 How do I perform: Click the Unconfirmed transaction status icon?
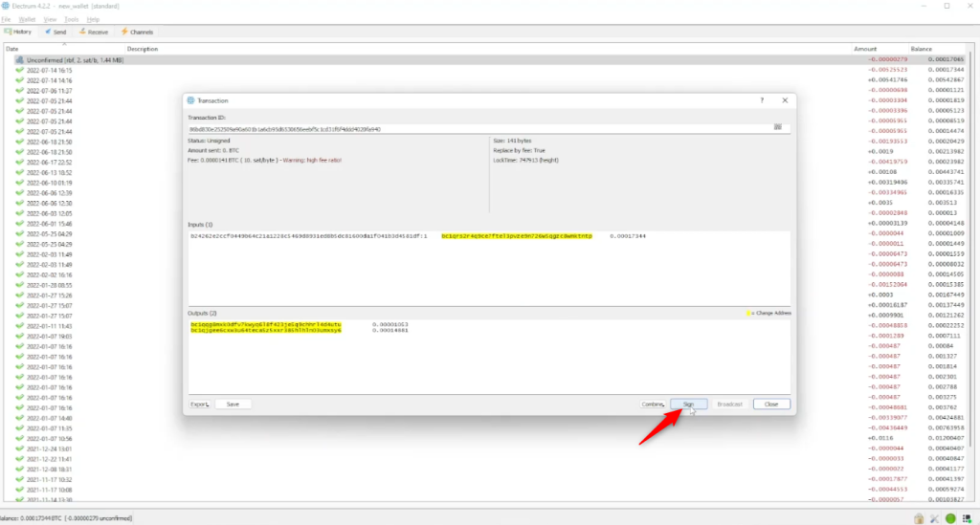[19, 60]
